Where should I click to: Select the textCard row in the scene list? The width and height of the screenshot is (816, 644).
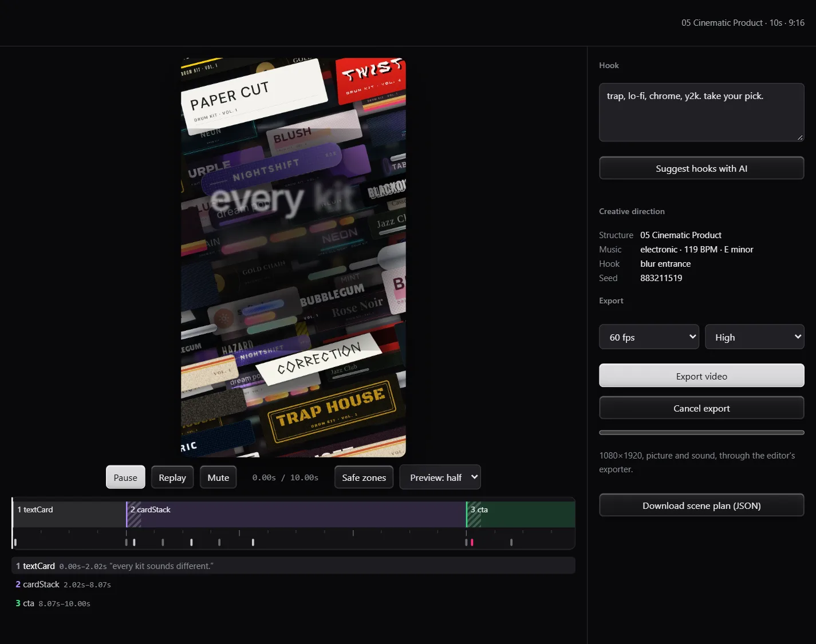(293, 566)
